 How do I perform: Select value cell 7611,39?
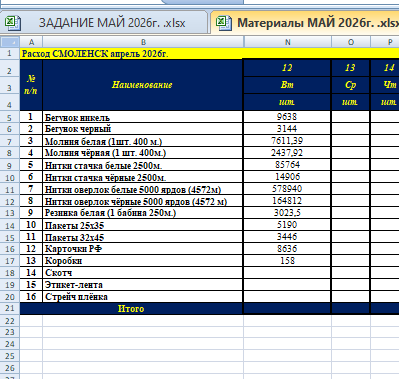coord(287,141)
